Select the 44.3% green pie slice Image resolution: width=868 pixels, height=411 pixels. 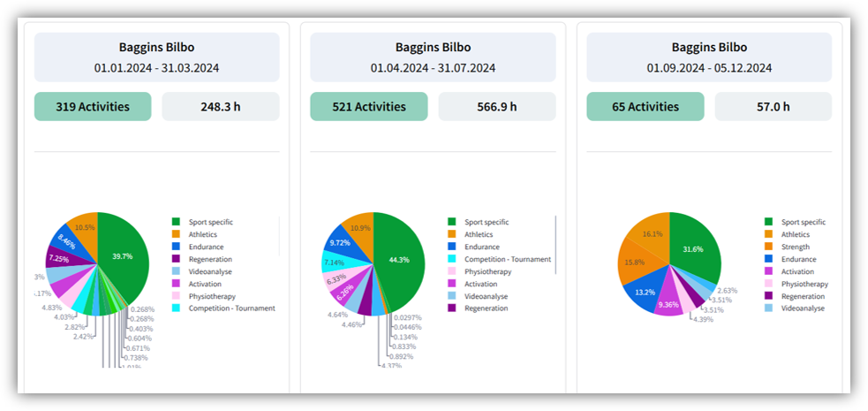[399, 259]
